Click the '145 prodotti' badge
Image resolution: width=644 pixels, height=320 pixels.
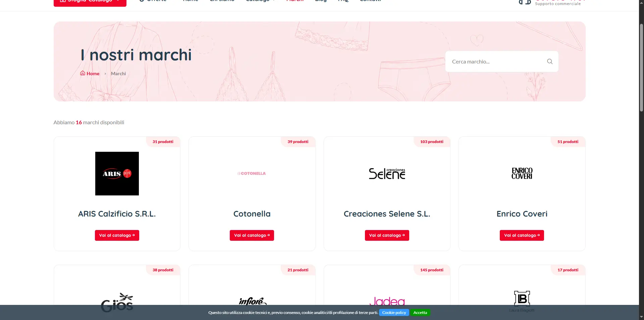pyautogui.click(x=432, y=270)
